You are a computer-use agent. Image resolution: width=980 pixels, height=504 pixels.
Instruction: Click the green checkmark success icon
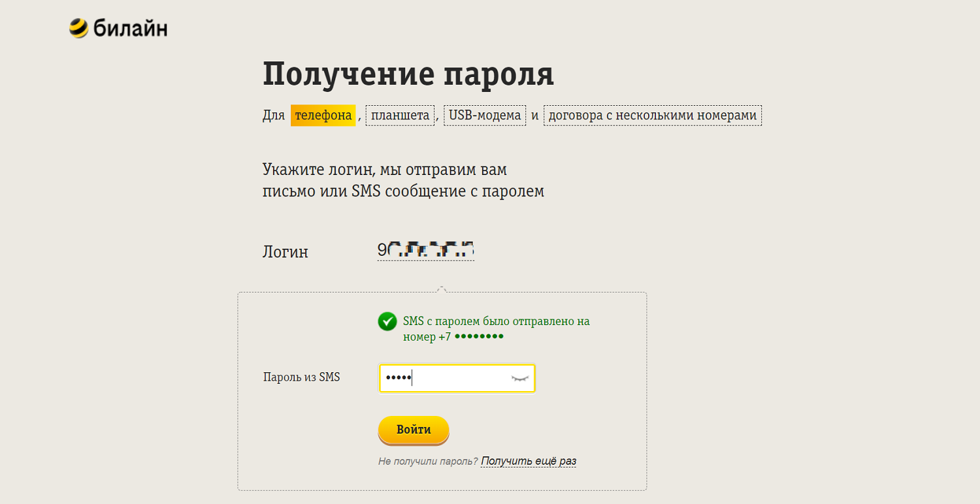[387, 321]
